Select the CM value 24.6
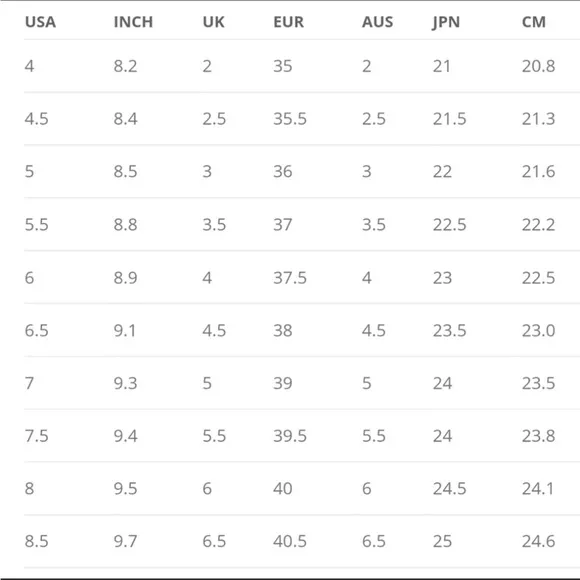The height and width of the screenshot is (580, 580). pyautogui.click(x=539, y=542)
